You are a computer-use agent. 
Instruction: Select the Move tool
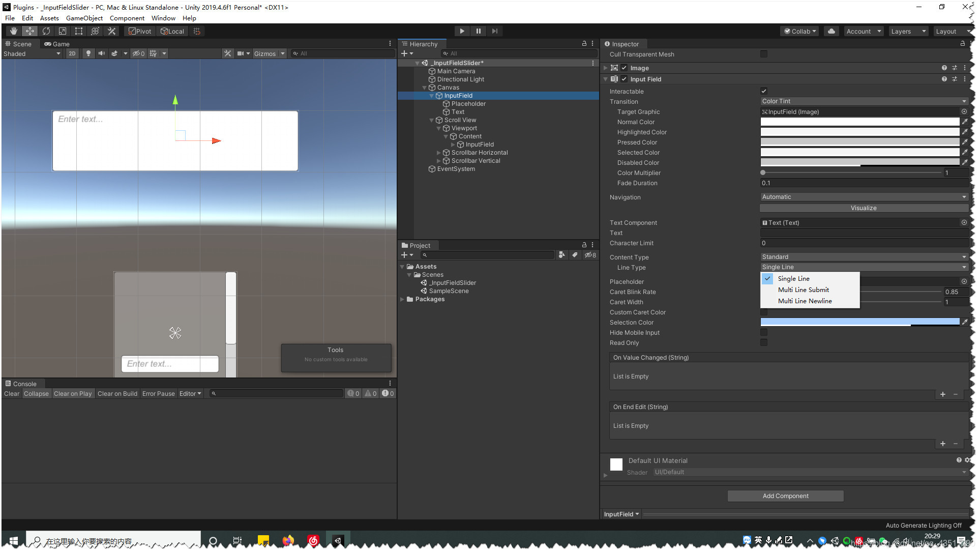(30, 31)
